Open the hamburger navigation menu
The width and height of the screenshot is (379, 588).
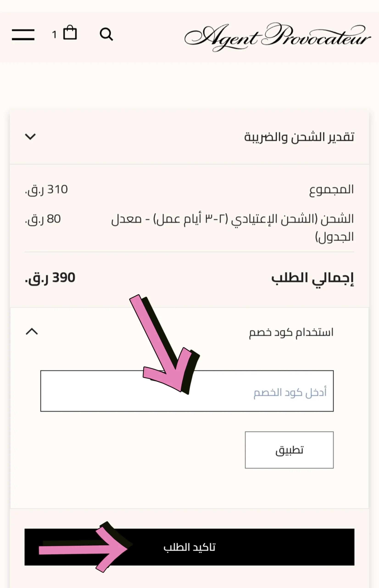coord(23,34)
